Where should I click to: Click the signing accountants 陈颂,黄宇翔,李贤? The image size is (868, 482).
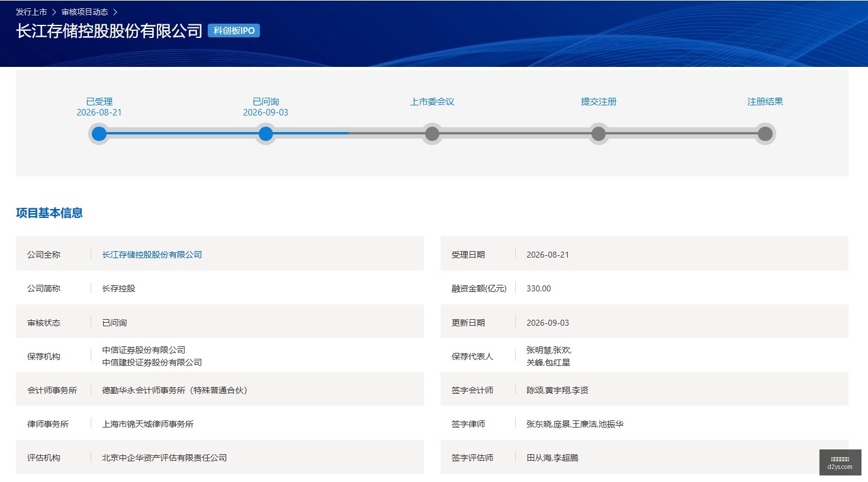557,390
